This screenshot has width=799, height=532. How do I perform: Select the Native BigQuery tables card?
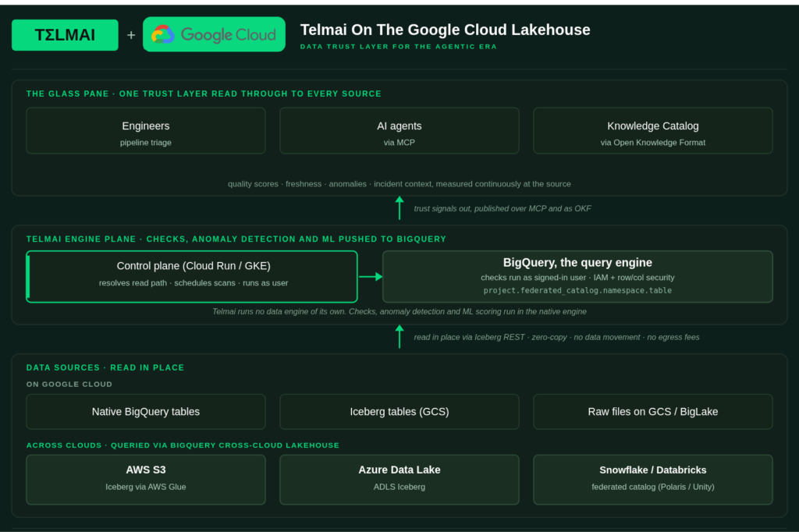pos(146,412)
